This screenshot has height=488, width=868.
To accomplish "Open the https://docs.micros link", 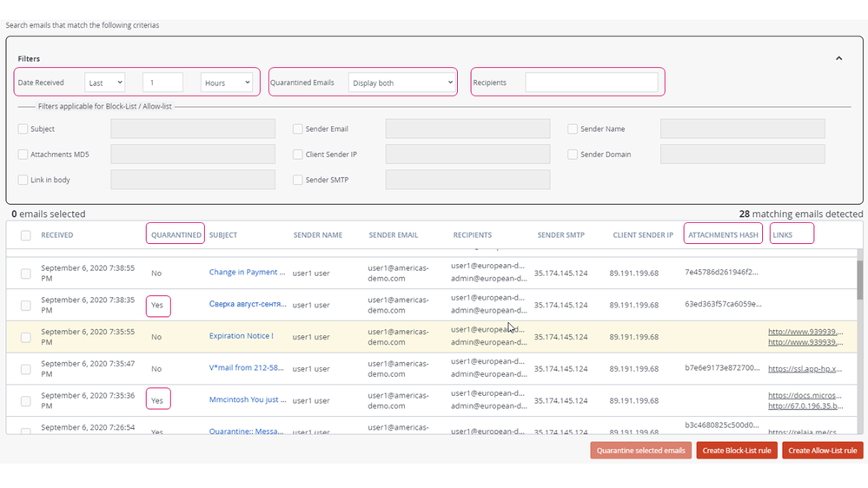I will [x=805, y=395].
